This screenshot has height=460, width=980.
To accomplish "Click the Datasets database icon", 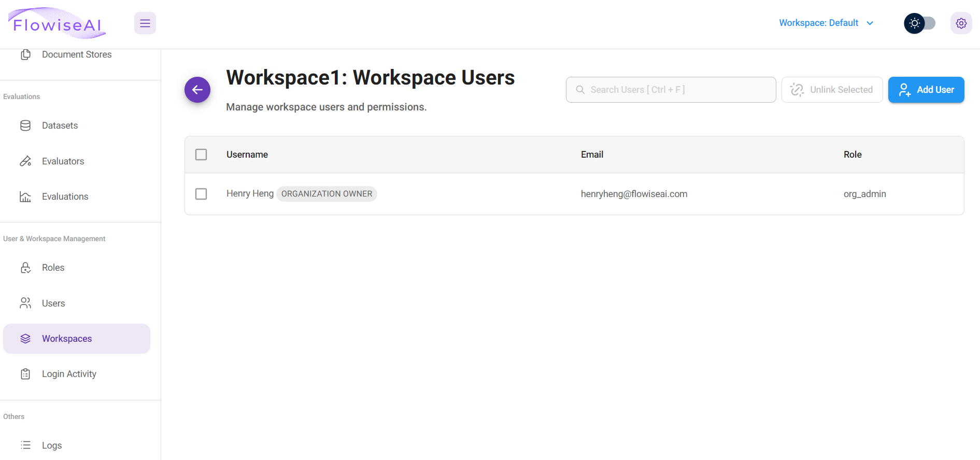I will [x=25, y=126].
